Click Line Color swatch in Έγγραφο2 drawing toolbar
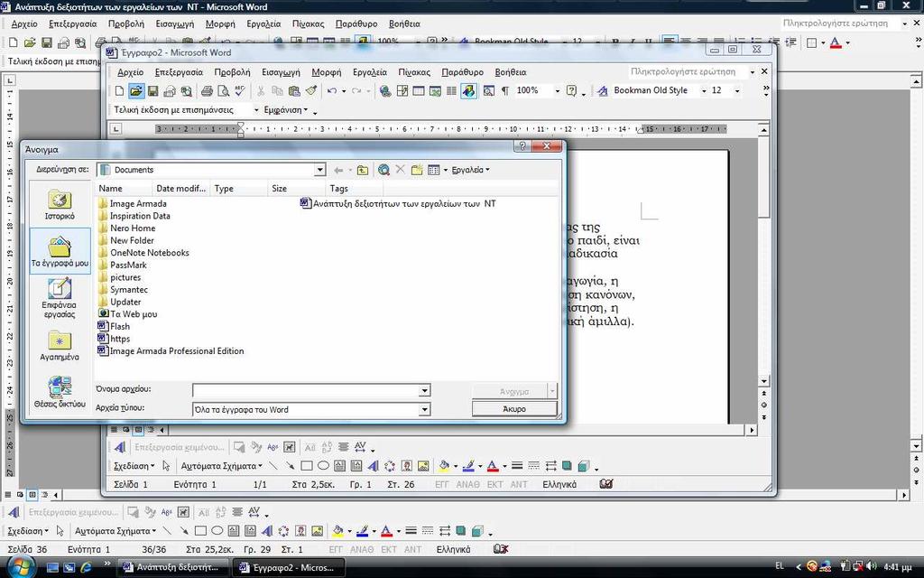The height and width of the screenshot is (578, 924). [468, 466]
